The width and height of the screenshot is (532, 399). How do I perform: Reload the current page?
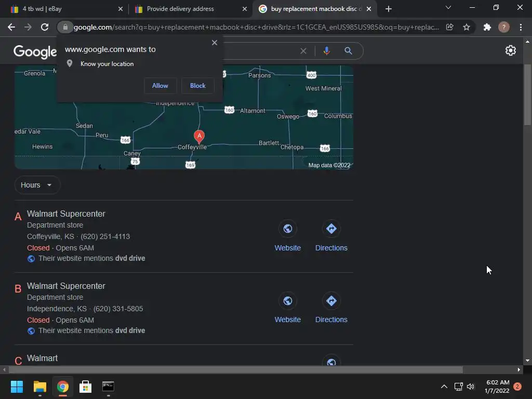pos(45,27)
